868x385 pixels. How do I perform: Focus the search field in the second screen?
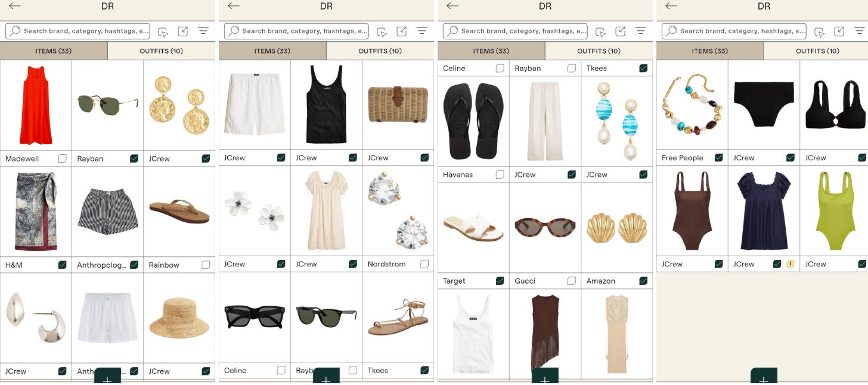click(296, 31)
